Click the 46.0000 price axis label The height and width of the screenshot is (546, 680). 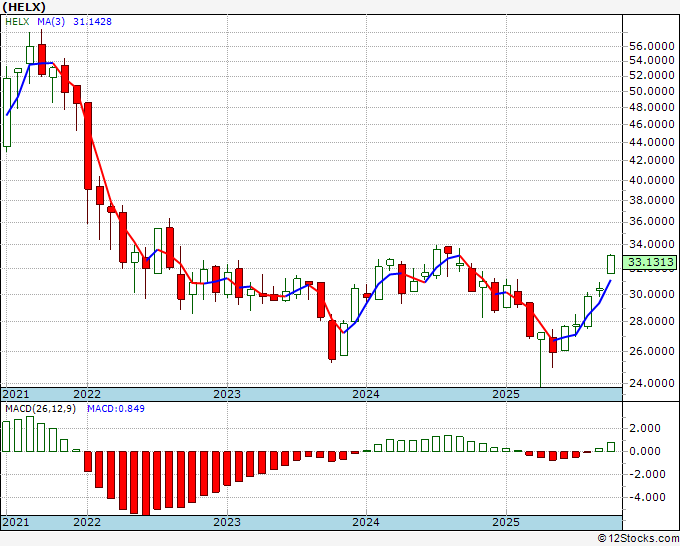[651, 124]
